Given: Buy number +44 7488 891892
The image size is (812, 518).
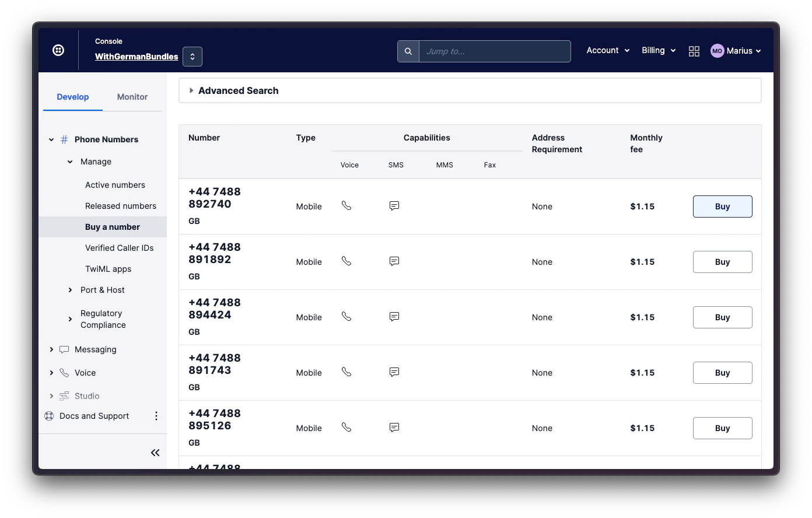Looking at the screenshot, I should pyautogui.click(x=722, y=262).
